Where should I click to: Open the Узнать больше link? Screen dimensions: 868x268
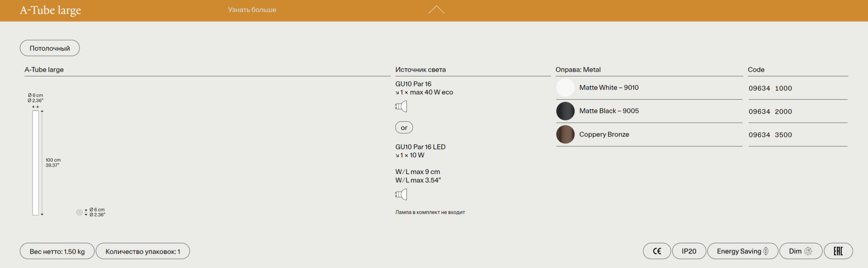coord(252,10)
